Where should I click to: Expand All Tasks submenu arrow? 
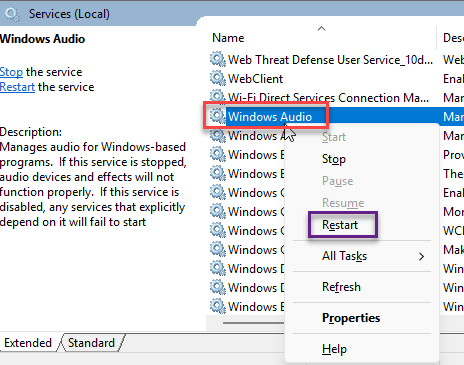(422, 256)
